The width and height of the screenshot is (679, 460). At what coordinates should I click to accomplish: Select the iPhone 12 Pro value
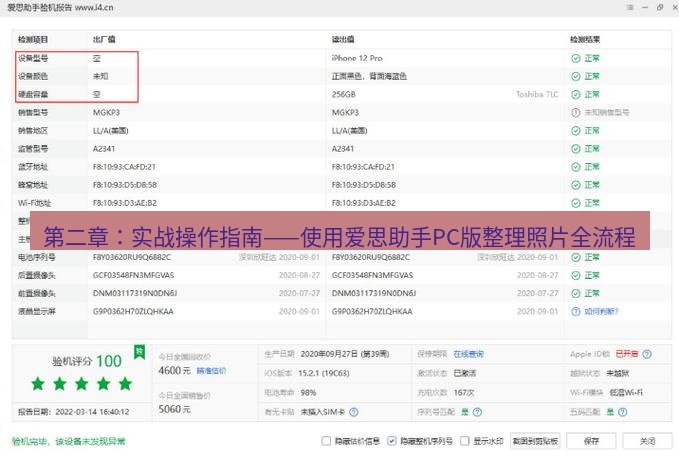(357, 58)
